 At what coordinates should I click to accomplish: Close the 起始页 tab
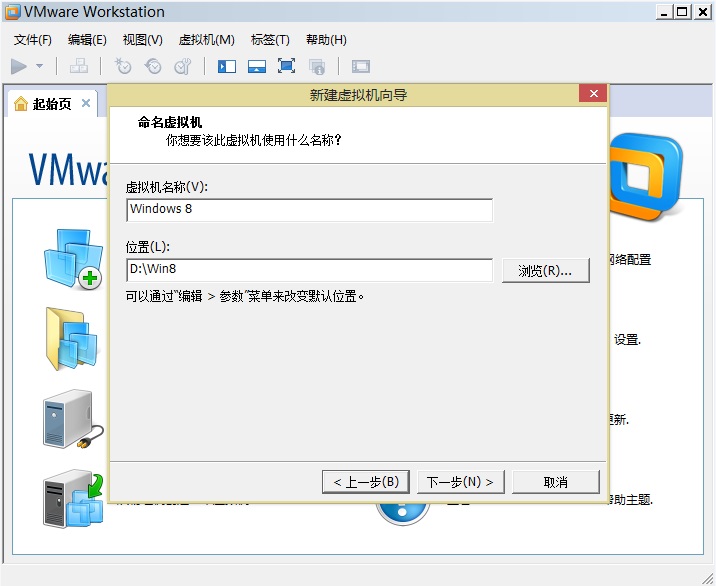pyautogui.click(x=86, y=103)
